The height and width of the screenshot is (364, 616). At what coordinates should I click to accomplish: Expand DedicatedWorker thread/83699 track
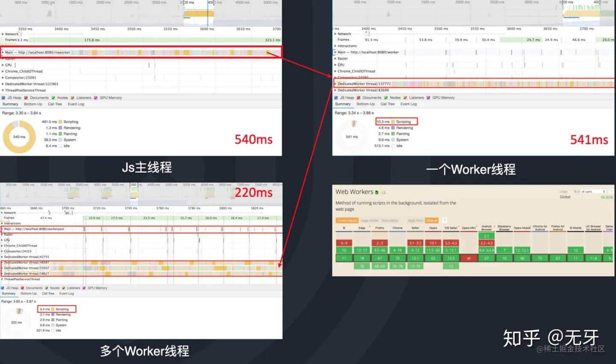coord(335,90)
